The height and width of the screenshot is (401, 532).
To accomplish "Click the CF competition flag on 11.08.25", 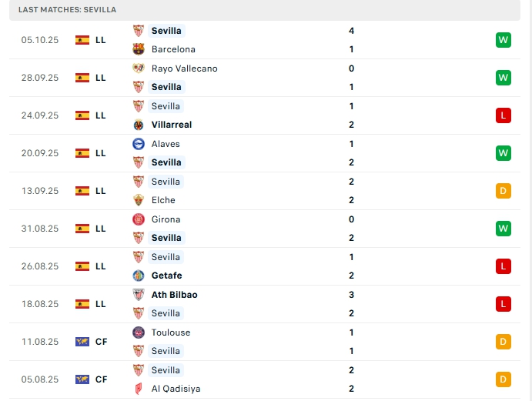I will 82,342.
